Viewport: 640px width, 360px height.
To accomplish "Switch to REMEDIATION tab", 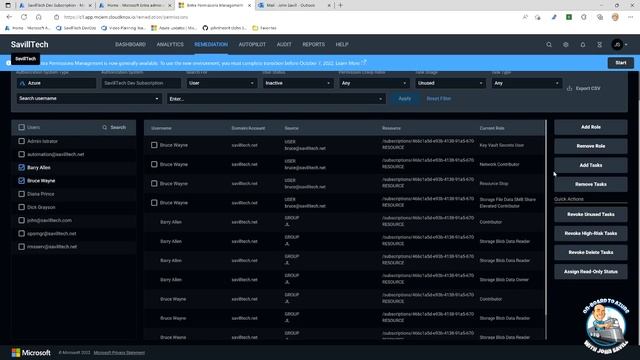I will [211, 44].
